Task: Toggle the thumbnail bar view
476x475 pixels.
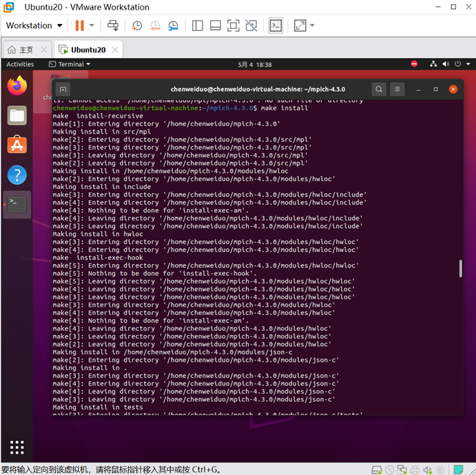Action: (x=215, y=26)
